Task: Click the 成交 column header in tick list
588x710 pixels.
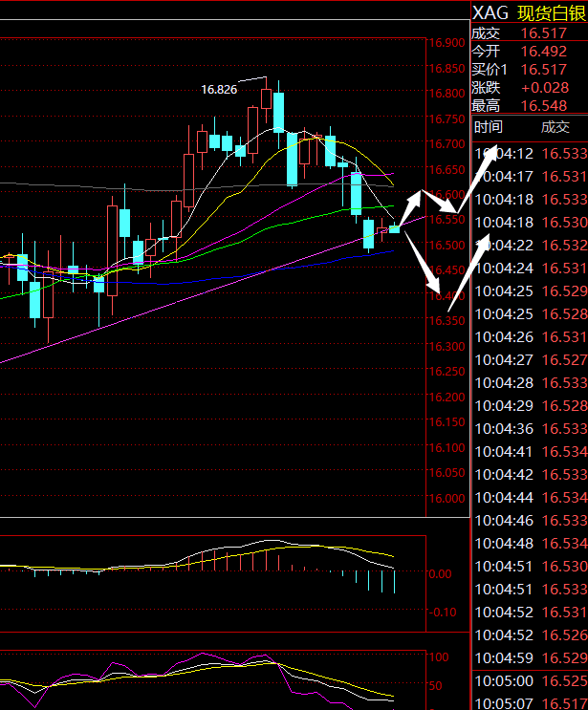Action: (x=555, y=127)
